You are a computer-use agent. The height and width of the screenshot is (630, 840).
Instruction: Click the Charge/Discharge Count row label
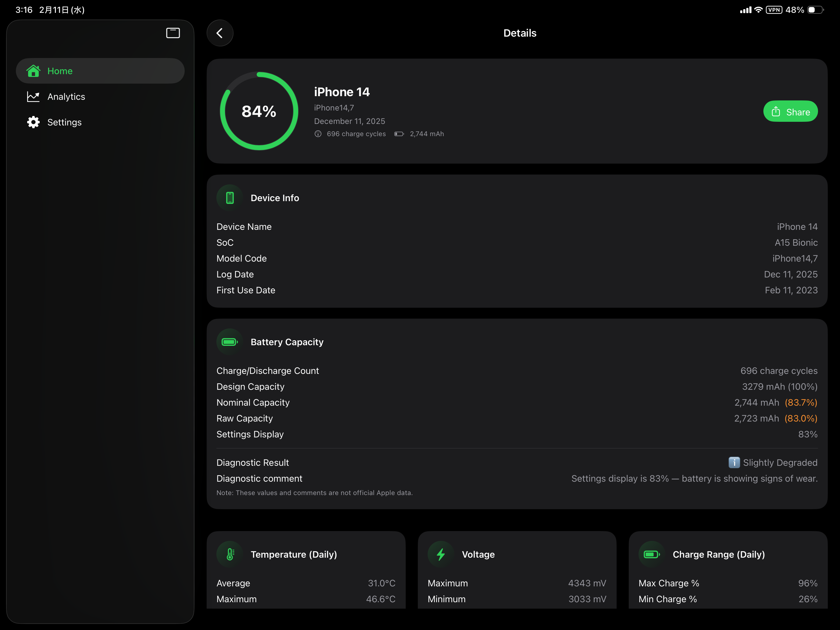point(268,371)
